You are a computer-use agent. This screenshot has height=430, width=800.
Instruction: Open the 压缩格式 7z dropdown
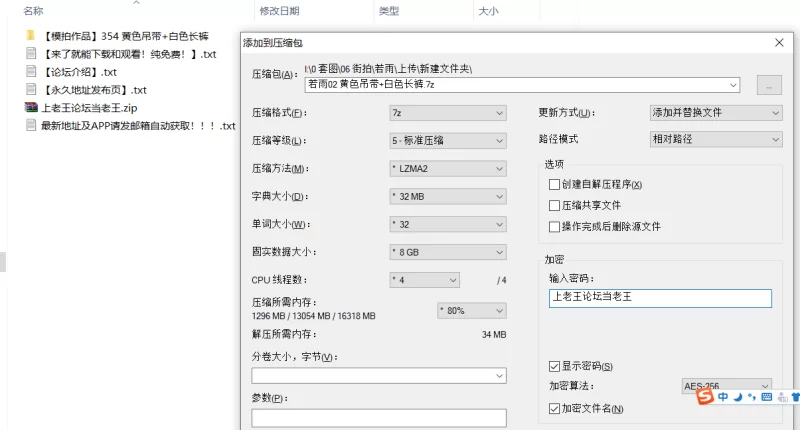[447, 112]
